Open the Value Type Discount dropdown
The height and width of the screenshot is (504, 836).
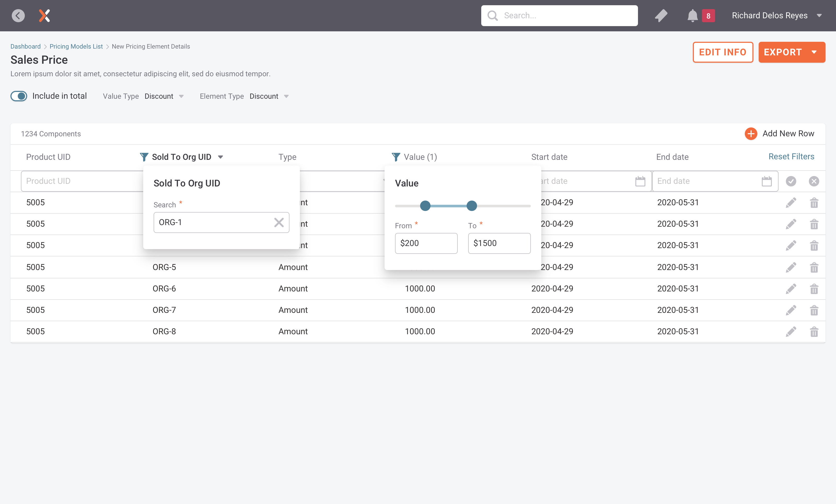click(164, 96)
